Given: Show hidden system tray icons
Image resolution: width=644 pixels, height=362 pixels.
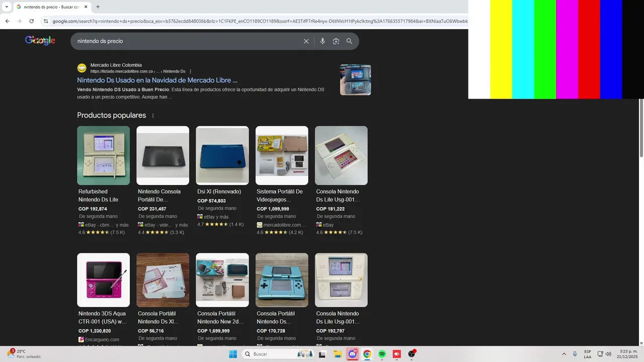Looking at the screenshot, I should 564,354.
